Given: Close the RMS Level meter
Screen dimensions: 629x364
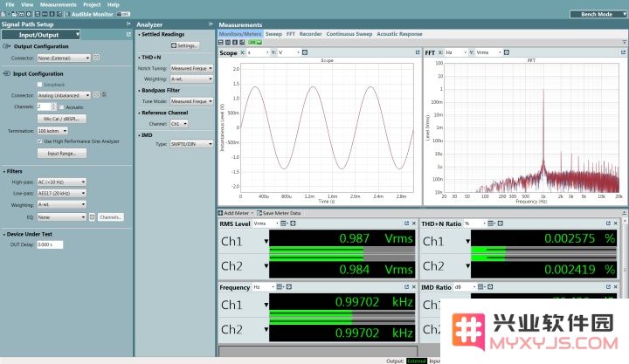Looking at the screenshot, I should pos(414,223).
